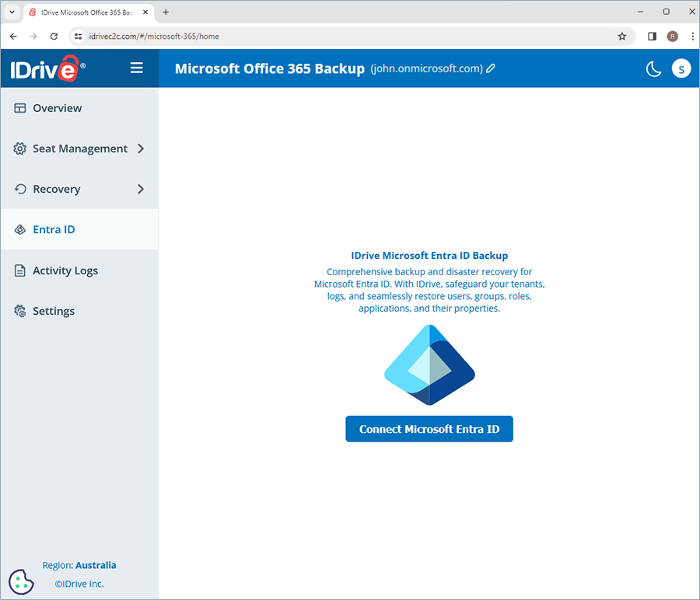Close the IDrive browser tab
The height and width of the screenshot is (600, 700).
click(x=145, y=12)
